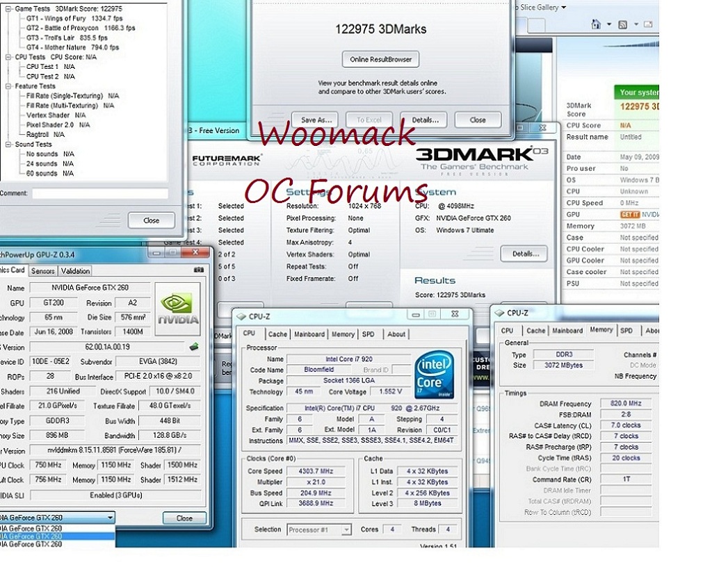Click the BIOS save chip icon in GPU-Z
Screen dimensions: 728x583
tap(194, 346)
